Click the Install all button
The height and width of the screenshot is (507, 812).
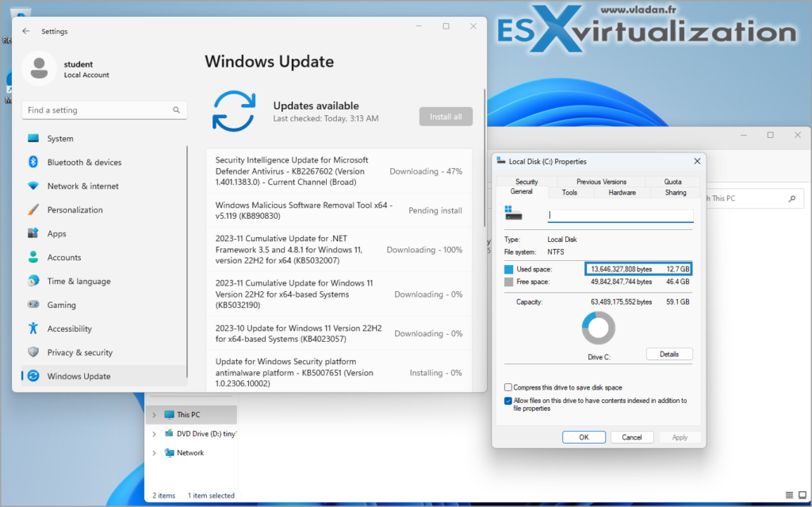pos(445,116)
